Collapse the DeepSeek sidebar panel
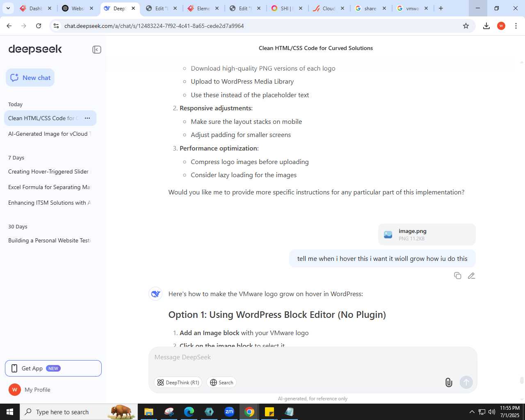The height and width of the screenshot is (420, 525). (x=97, y=50)
